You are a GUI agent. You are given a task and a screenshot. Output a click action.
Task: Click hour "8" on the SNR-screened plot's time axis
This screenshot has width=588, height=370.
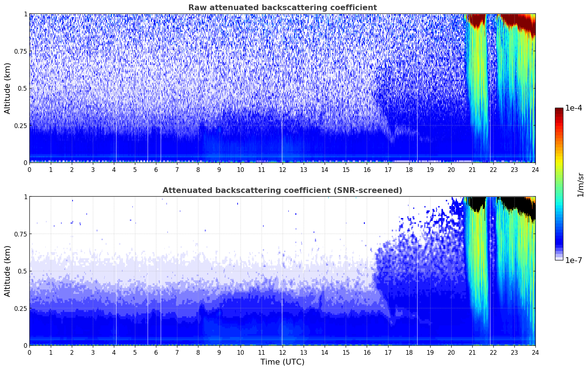pos(198,352)
